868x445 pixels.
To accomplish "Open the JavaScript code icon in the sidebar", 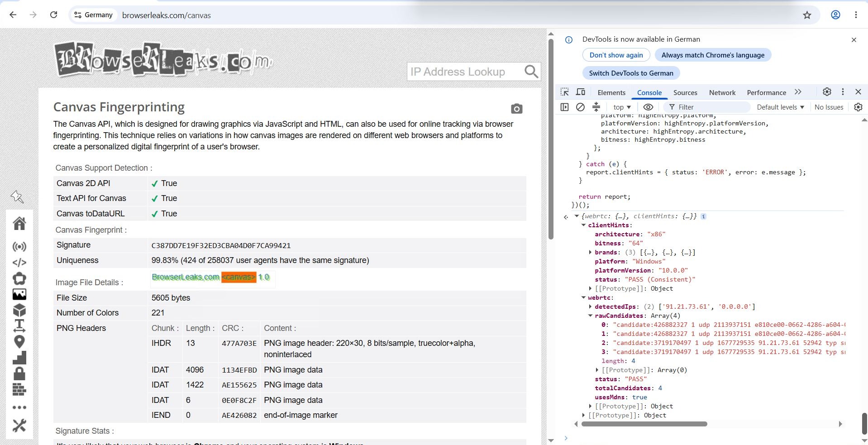I will point(19,263).
